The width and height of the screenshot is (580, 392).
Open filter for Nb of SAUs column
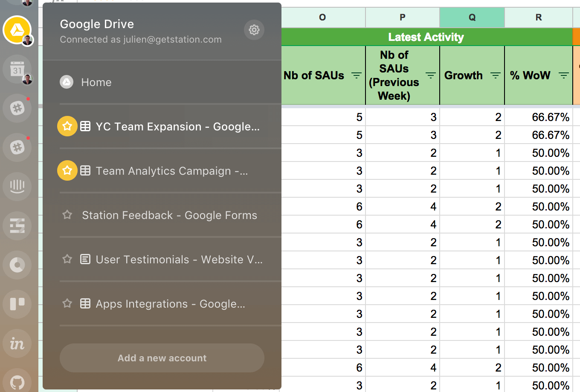pos(357,75)
